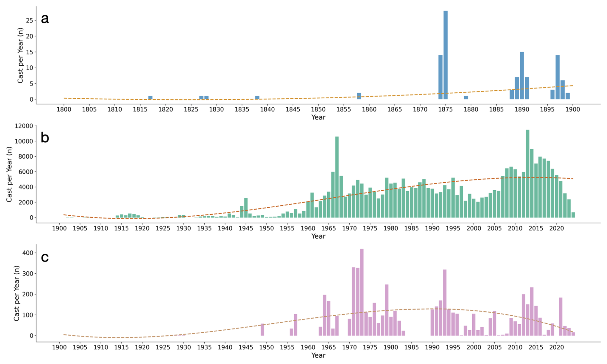The width and height of the screenshot is (607, 364).
Task: Click the tallest blue bar near 1890
Action: (x=522, y=76)
